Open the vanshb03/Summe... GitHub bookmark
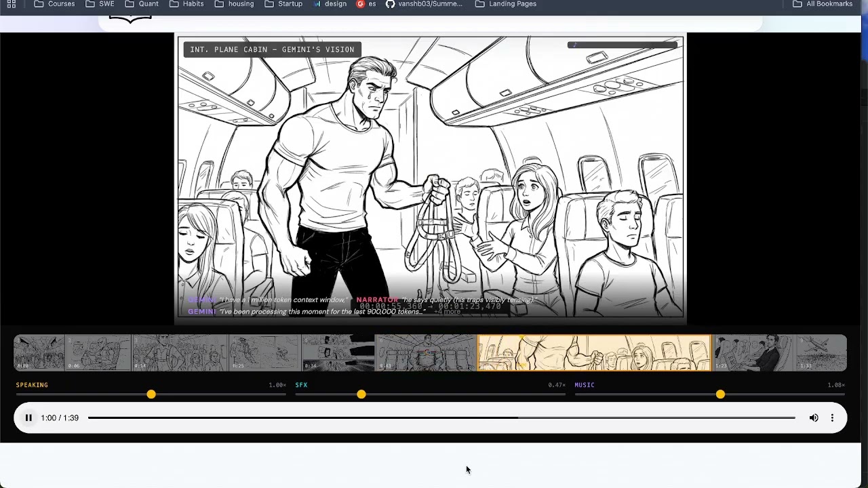The height and width of the screenshot is (488, 868). (424, 4)
